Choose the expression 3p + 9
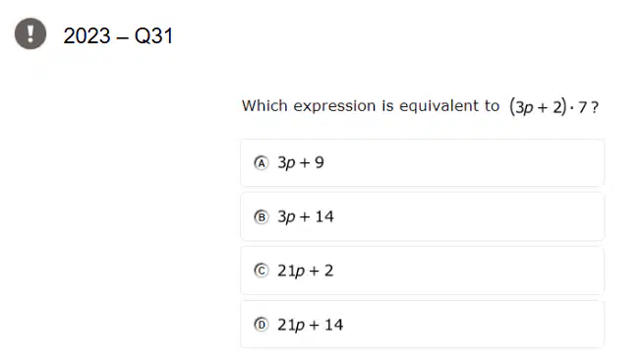This screenshot has width=644, height=364. 301,162
